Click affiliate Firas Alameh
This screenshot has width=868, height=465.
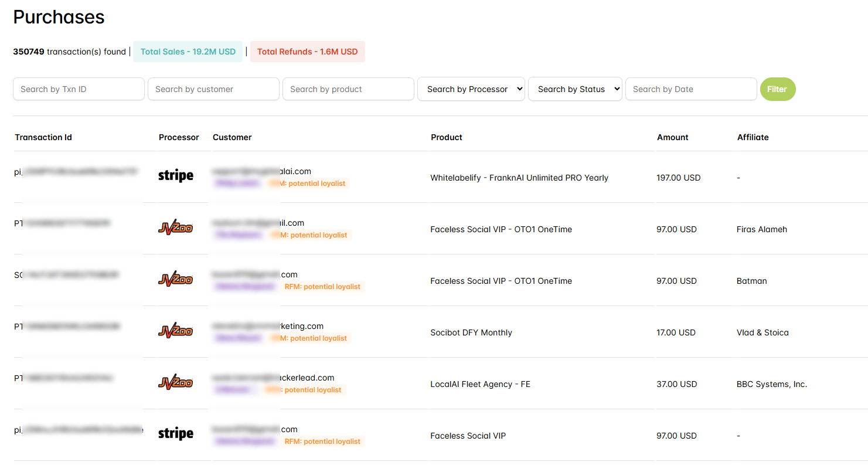click(x=762, y=229)
